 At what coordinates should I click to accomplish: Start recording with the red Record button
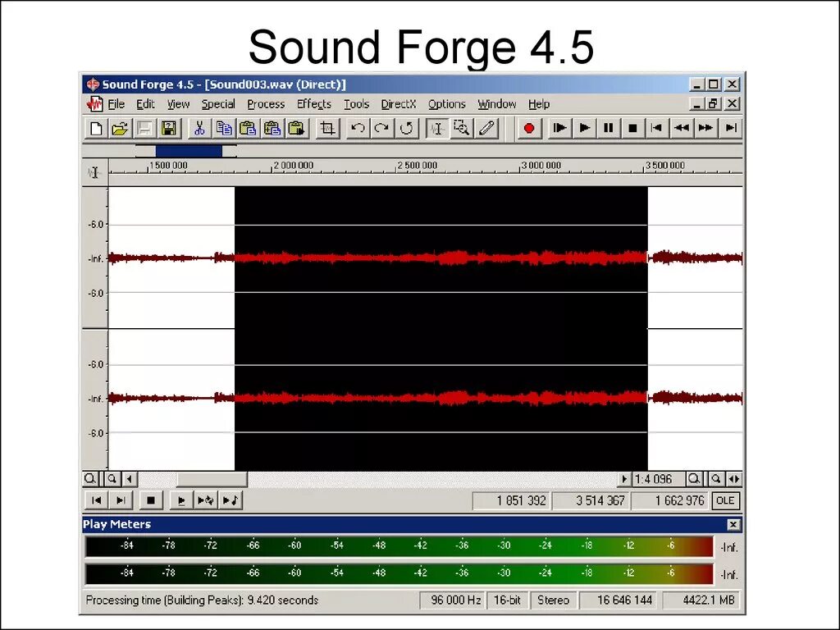(529, 129)
